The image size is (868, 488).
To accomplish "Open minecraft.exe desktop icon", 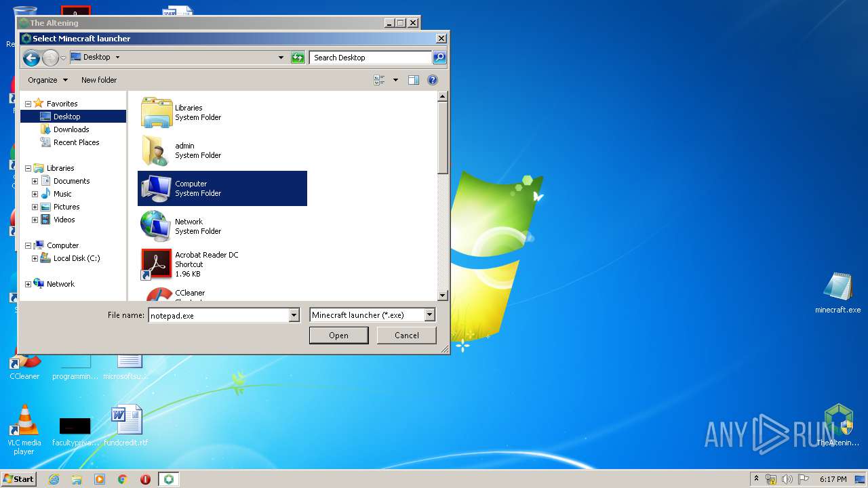I will 837,293.
